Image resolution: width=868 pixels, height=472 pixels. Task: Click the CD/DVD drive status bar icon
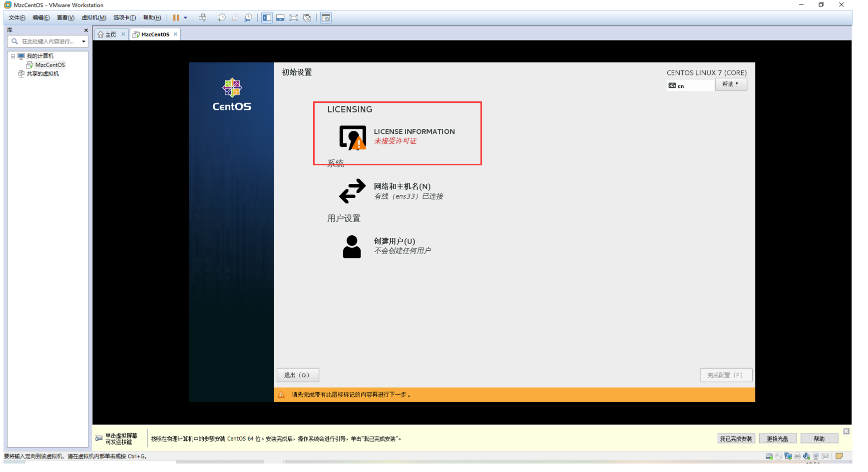[779, 456]
